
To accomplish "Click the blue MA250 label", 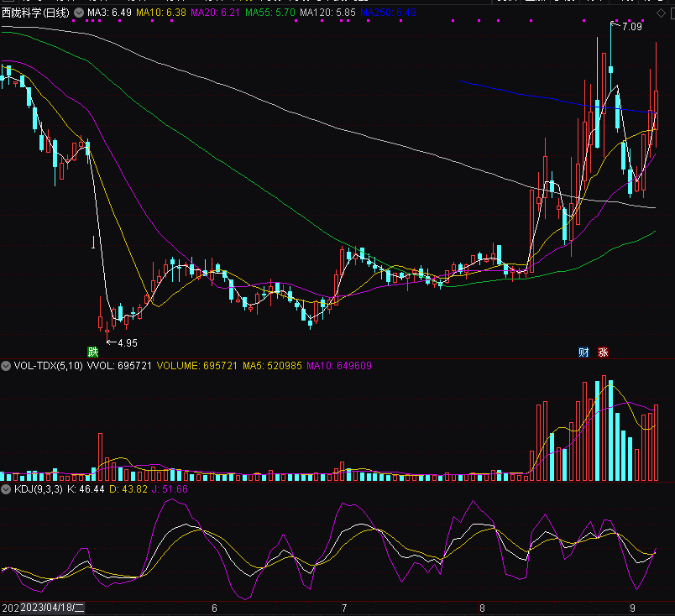I will click(x=388, y=13).
